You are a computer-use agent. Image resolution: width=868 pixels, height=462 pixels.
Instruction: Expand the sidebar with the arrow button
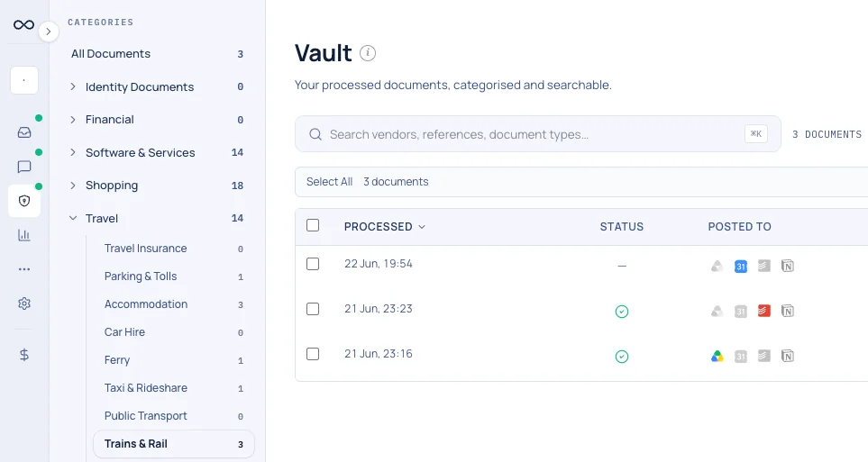49,32
